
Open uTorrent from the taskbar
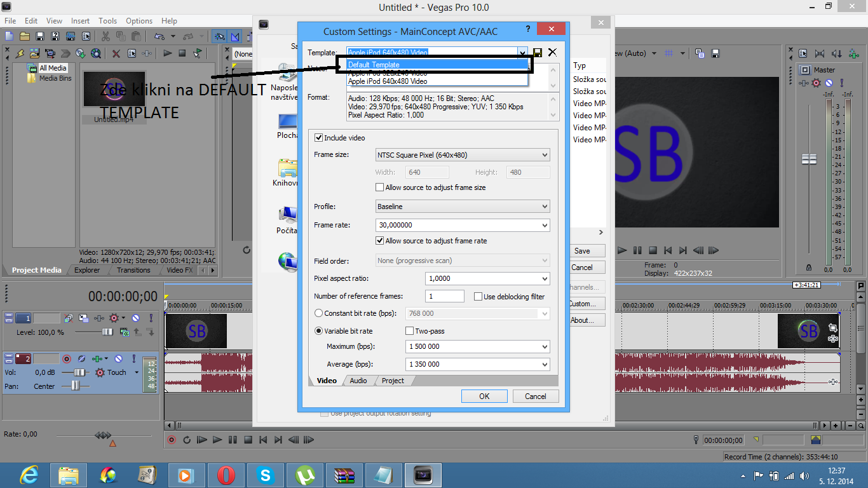[305, 475]
